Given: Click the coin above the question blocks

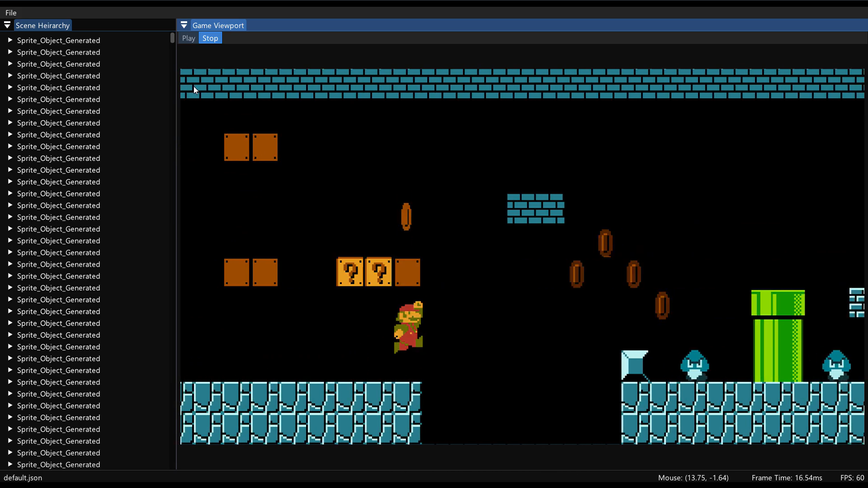Looking at the screenshot, I should point(406,216).
